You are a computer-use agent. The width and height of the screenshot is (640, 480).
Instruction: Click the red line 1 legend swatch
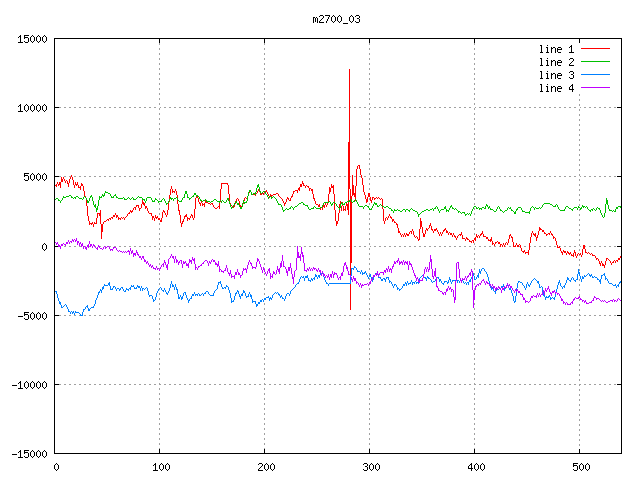[596, 48]
